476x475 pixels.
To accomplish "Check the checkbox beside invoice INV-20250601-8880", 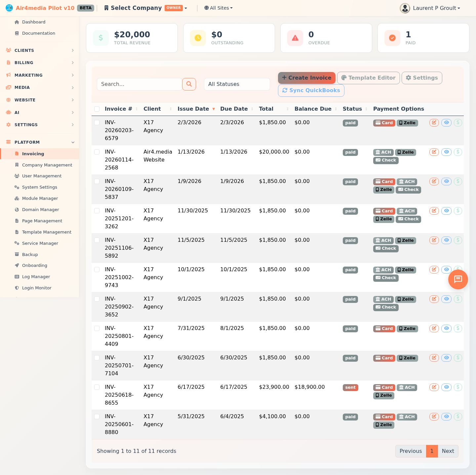I will click(x=97, y=417).
